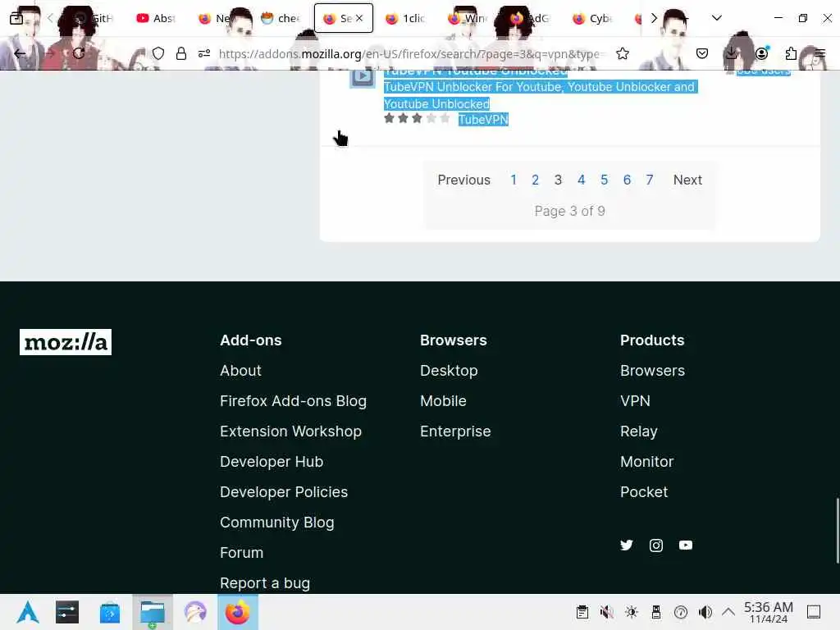Open System Settings from taskbar

(67, 612)
